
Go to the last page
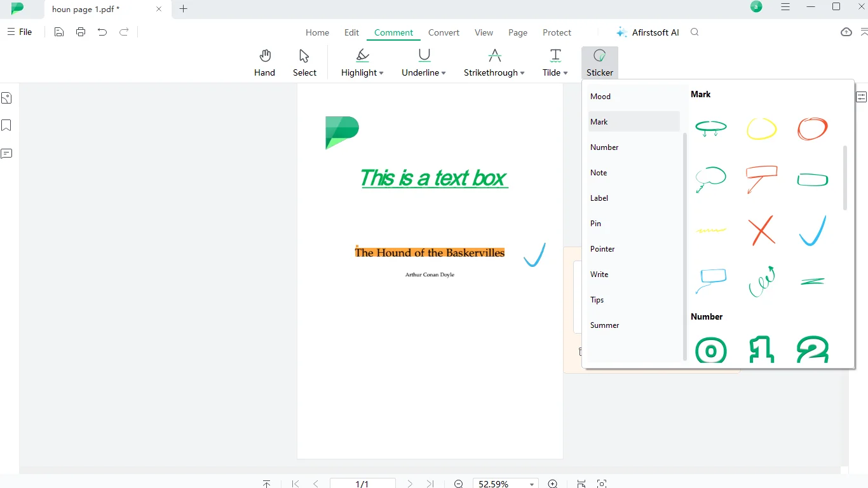pyautogui.click(x=430, y=484)
